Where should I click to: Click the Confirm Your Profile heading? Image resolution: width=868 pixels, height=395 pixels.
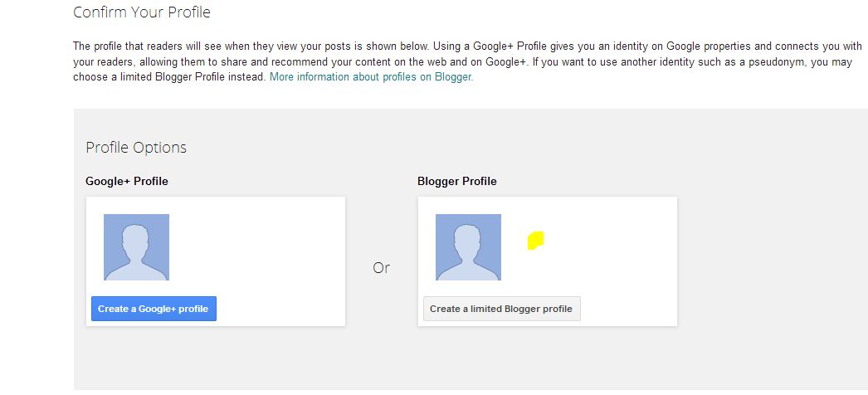142,12
